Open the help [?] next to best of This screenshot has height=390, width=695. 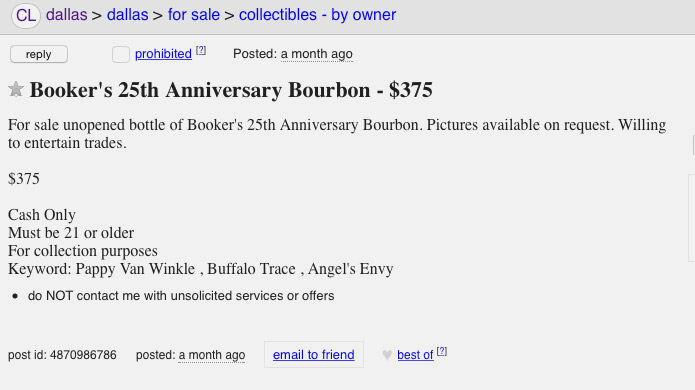pos(441,351)
